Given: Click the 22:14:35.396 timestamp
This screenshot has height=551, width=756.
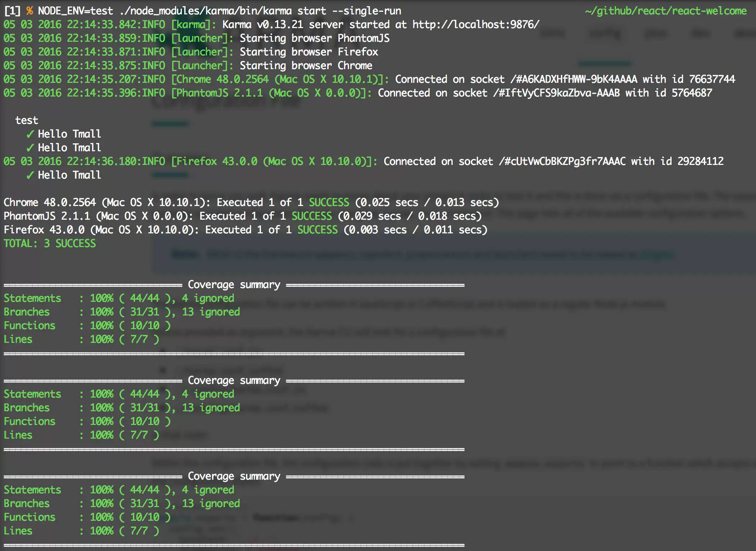Looking at the screenshot, I should point(102,93).
